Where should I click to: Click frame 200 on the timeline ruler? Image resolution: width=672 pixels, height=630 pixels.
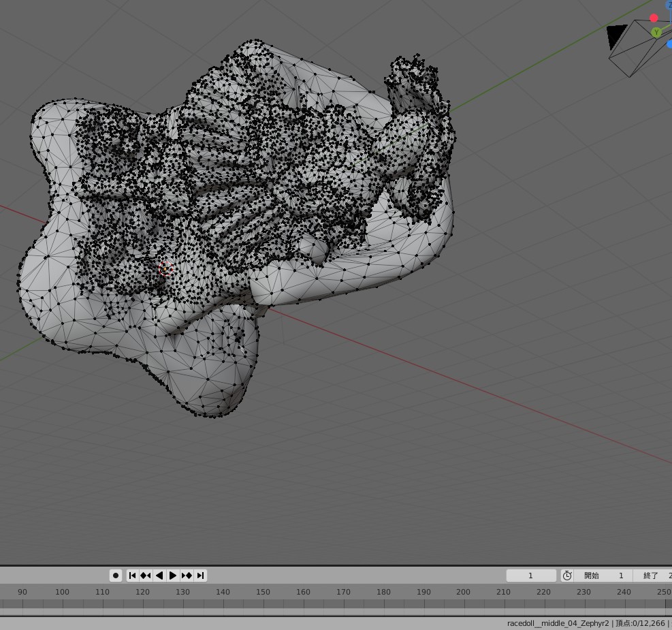tap(463, 592)
